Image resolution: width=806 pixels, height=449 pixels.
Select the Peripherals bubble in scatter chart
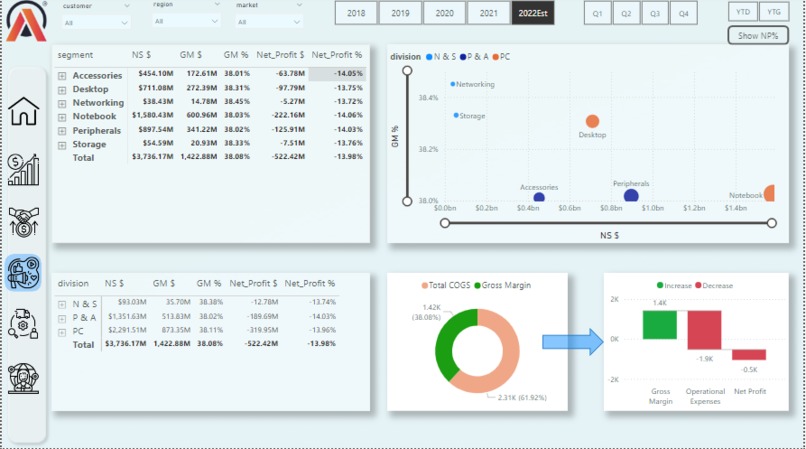point(631,196)
